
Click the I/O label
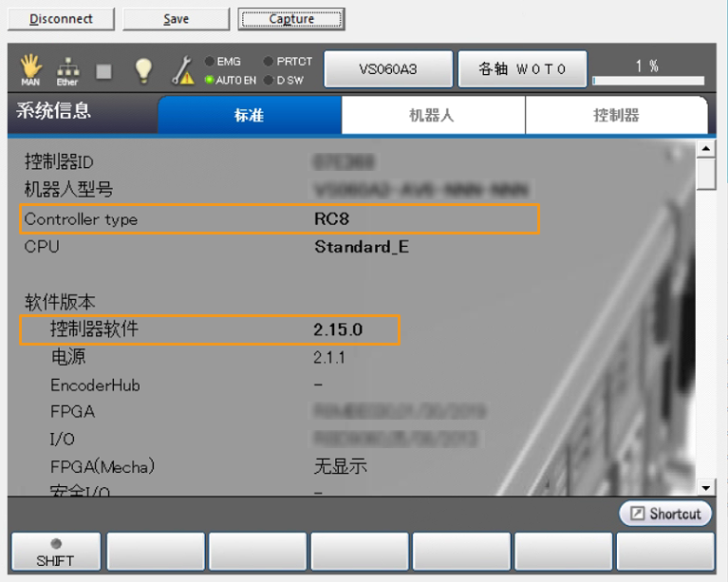pyautogui.click(x=63, y=439)
